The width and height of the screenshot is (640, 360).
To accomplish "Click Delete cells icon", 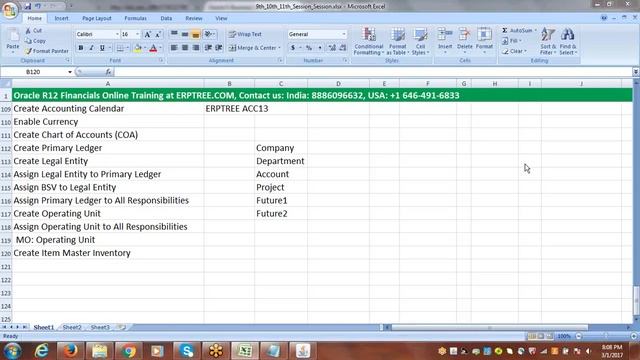I will (464, 34).
